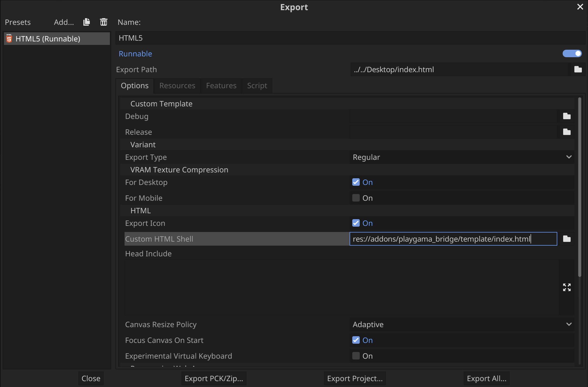Click the VRAM Texture Compression section header
Viewport: 588px width, 387px height.
pyautogui.click(x=347, y=170)
